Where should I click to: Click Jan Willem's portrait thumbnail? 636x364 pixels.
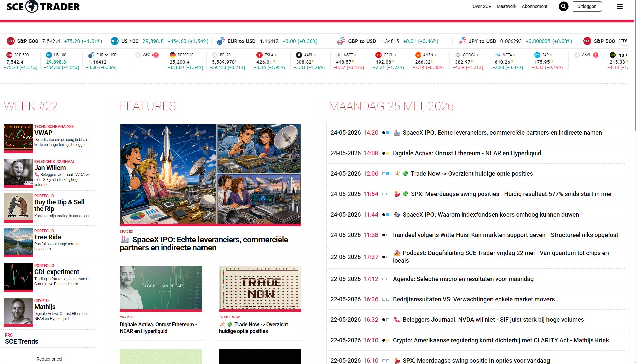[x=18, y=173]
